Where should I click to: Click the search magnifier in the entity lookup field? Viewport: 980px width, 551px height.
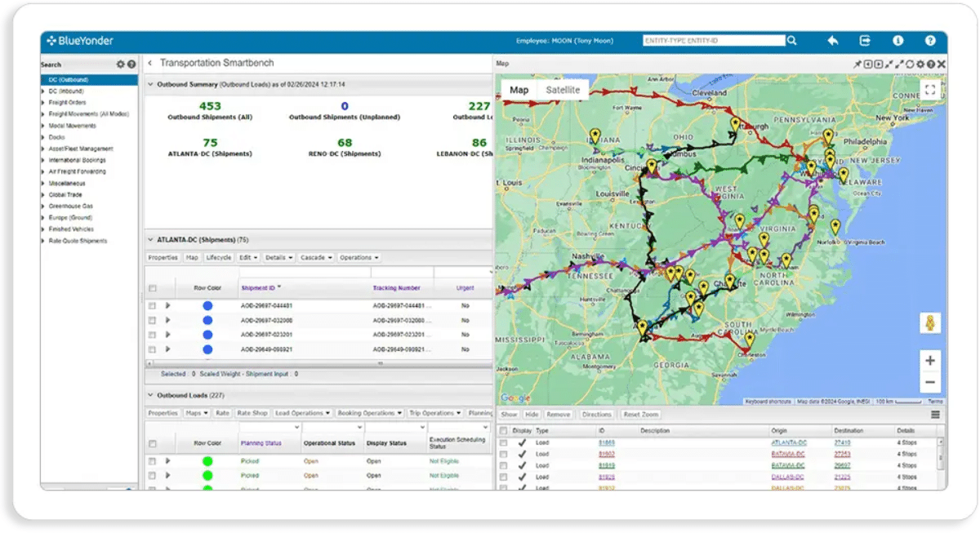(791, 39)
